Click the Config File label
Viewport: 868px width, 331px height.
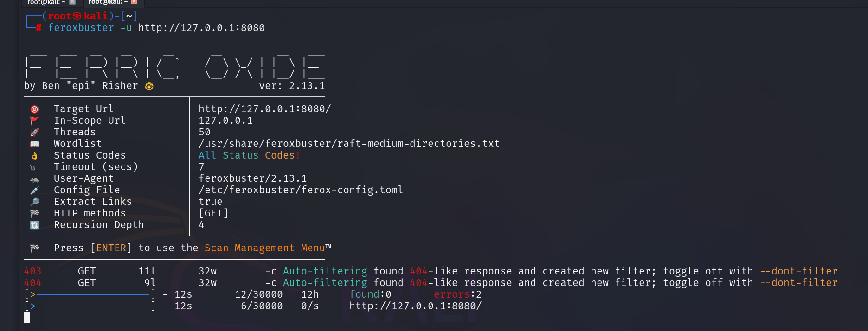click(87, 190)
